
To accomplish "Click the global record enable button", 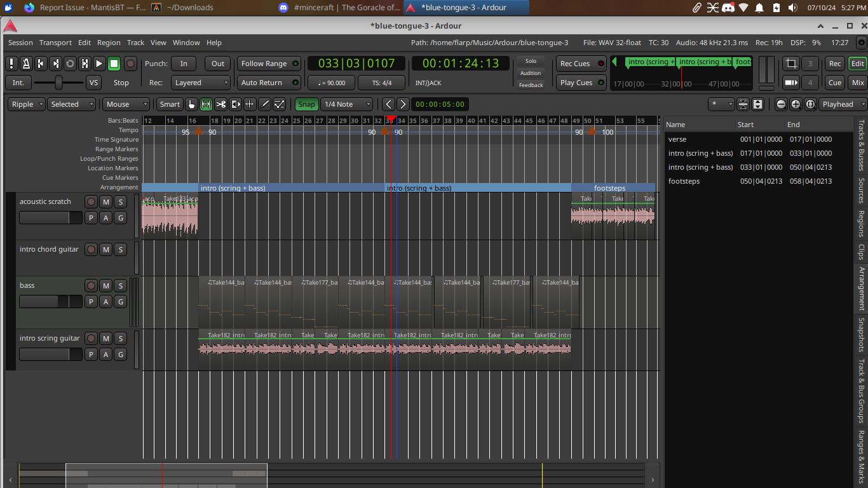I will pyautogui.click(x=130, y=64).
